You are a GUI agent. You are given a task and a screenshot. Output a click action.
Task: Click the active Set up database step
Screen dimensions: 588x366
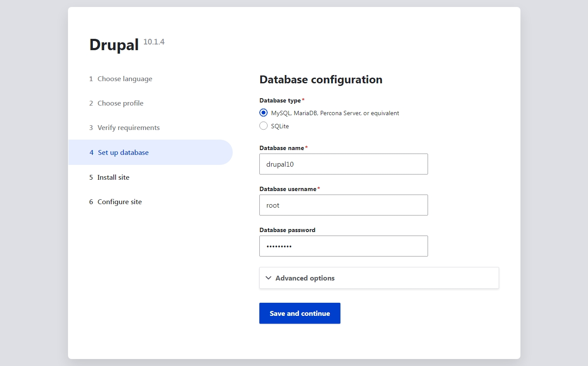[x=123, y=153]
